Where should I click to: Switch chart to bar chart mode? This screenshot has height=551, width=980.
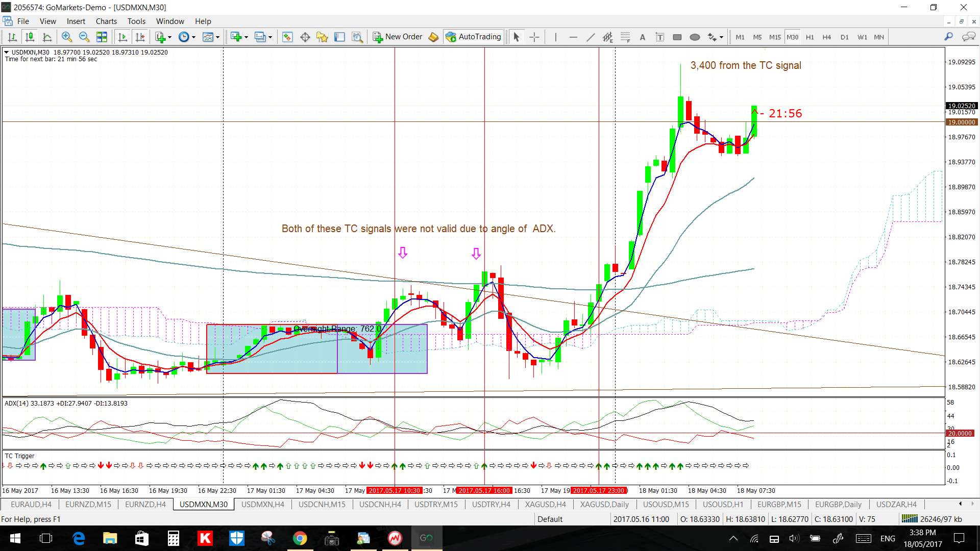coord(12,37)
